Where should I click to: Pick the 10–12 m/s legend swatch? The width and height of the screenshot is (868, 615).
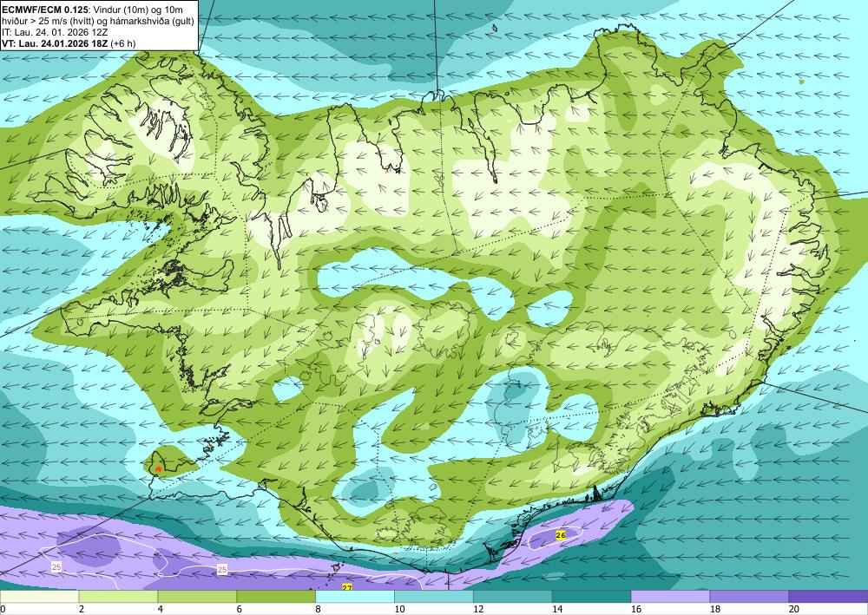[433, 597]
